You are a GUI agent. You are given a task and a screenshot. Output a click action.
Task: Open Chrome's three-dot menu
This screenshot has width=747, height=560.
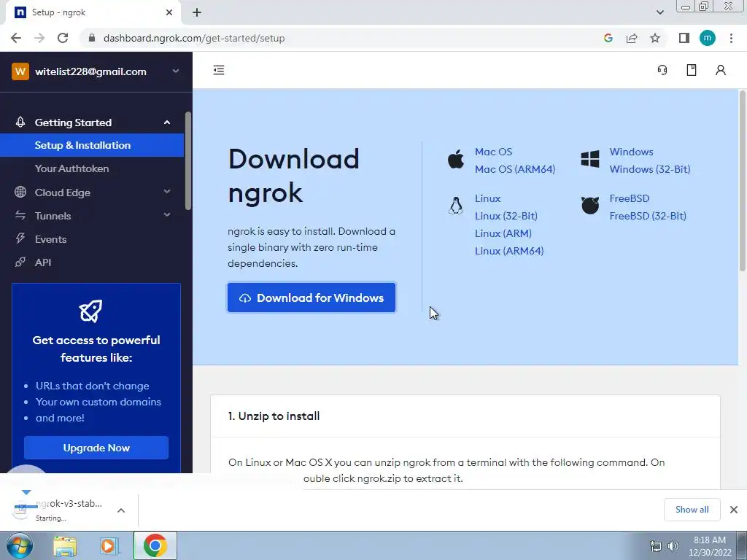[731, 38]
